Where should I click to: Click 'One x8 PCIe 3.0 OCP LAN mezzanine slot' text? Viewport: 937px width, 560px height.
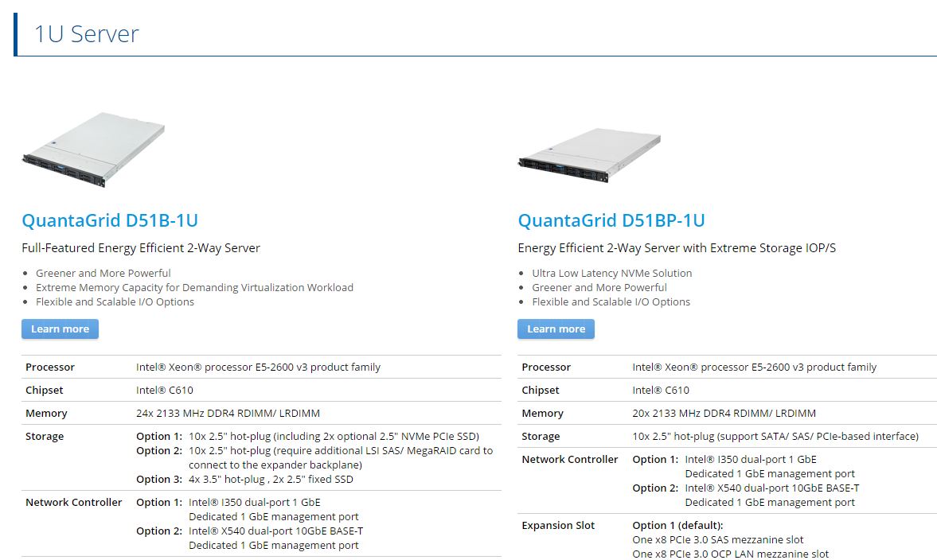point(730,554)
